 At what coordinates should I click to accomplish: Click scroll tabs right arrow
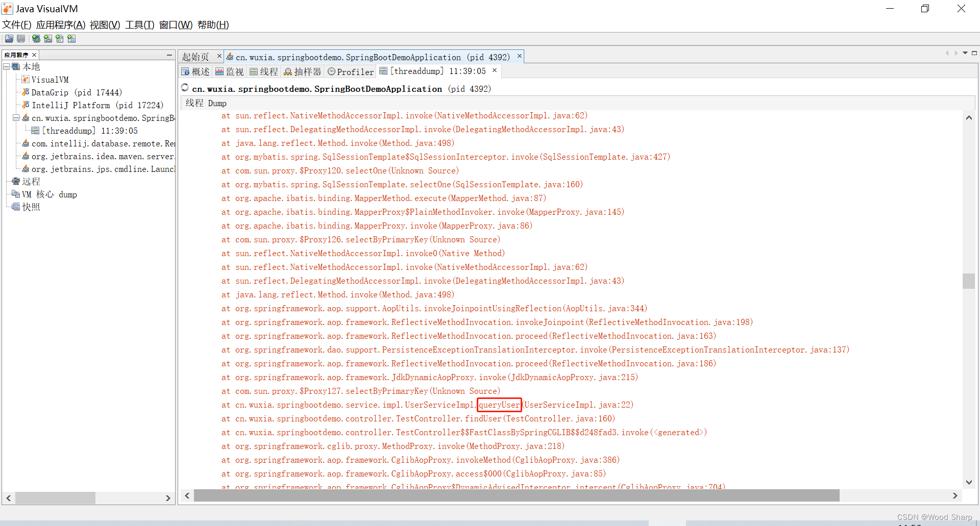(x=956, y=53)
